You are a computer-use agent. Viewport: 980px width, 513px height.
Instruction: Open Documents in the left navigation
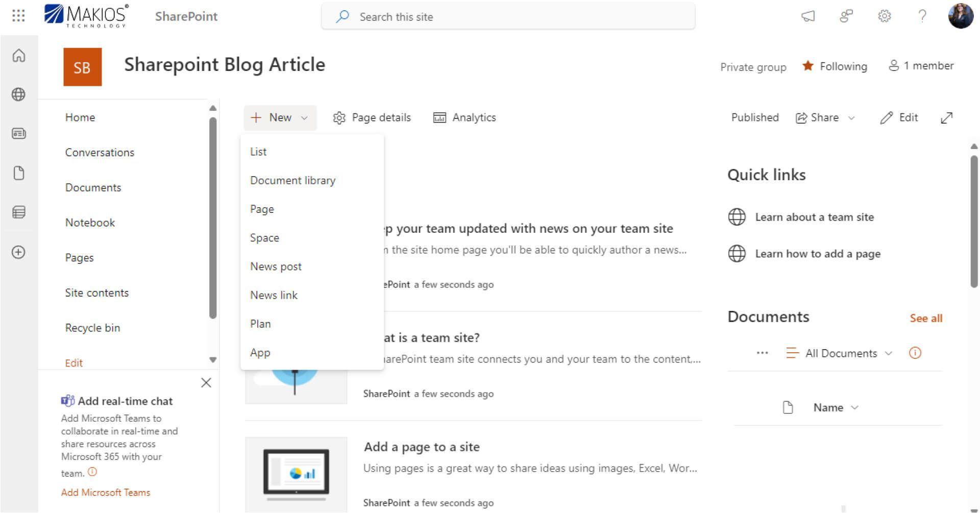coord(93,188)
